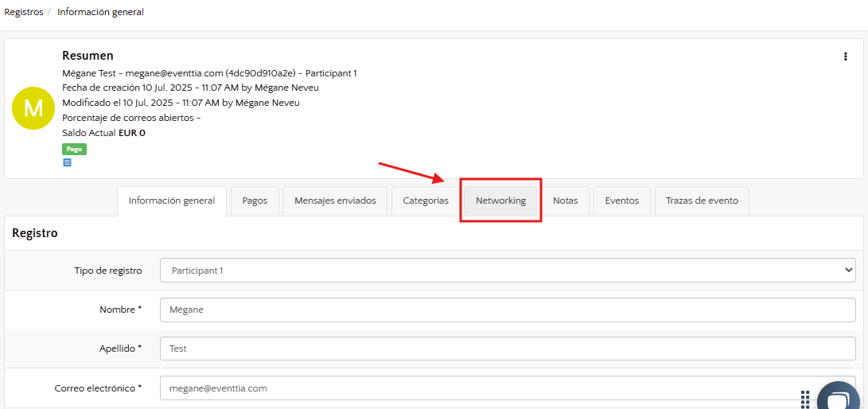Focus the Apellido text field
This screenshot has height=409, width=868.
(x=508, y=349)
